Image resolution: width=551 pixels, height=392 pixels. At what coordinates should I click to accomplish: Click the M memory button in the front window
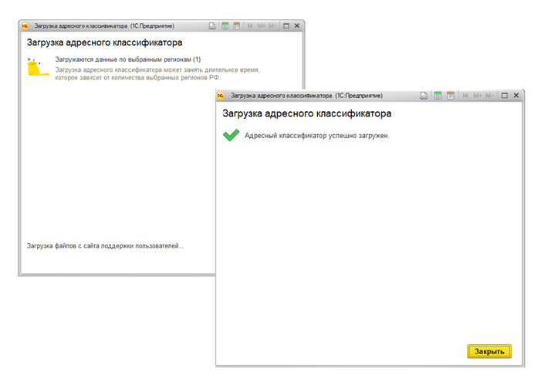point(465,96)
